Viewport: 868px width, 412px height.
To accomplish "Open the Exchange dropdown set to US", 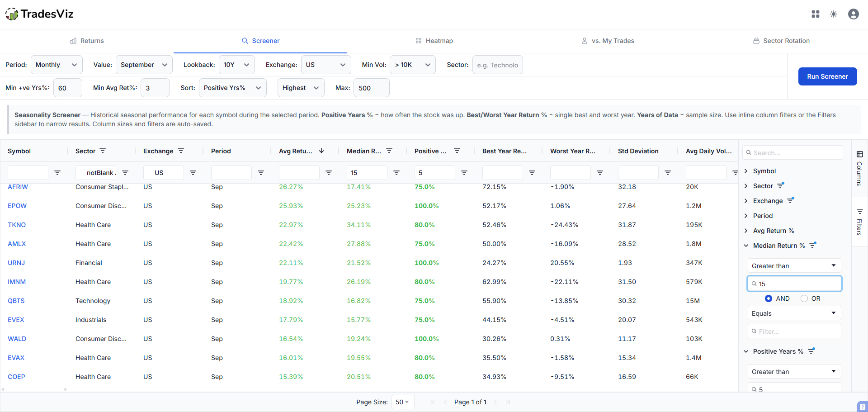I will (326, 65).
